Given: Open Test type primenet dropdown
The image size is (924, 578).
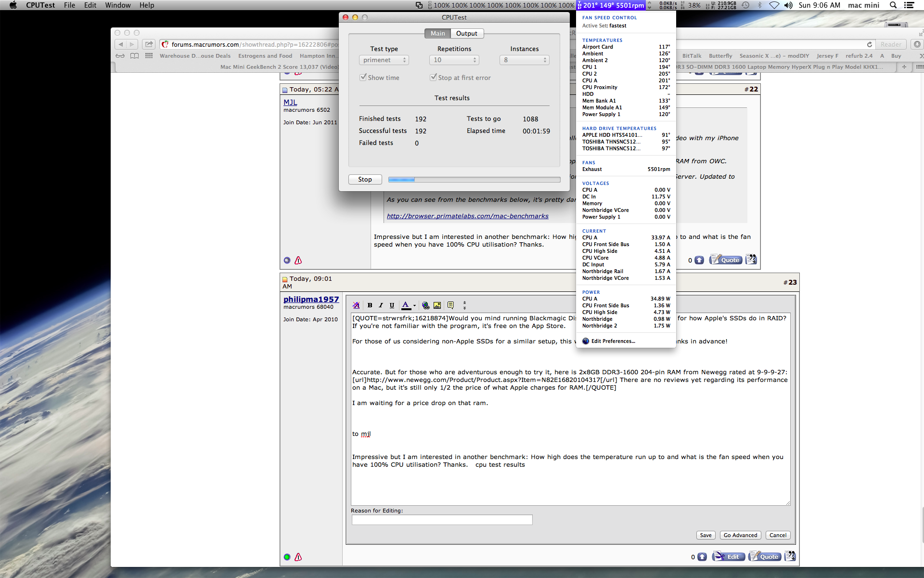Looking at the screenshot, I should pyautogui.click(x=384, y=60).
